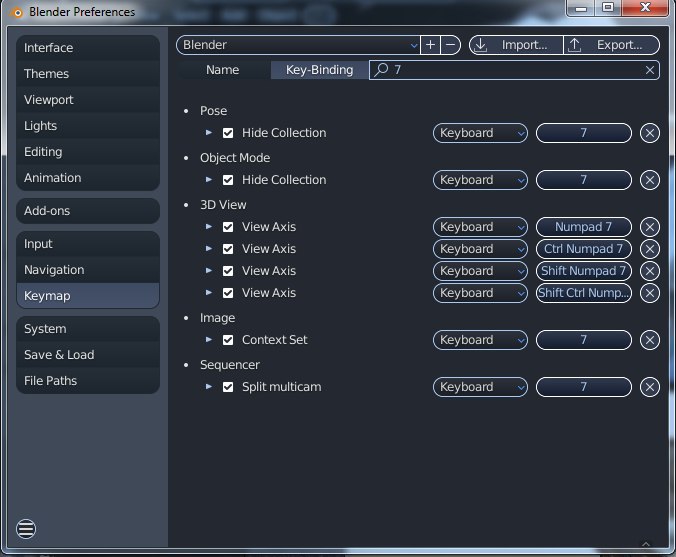Open Keyboard type dropdown for Split multicam

tap(480, 387)
